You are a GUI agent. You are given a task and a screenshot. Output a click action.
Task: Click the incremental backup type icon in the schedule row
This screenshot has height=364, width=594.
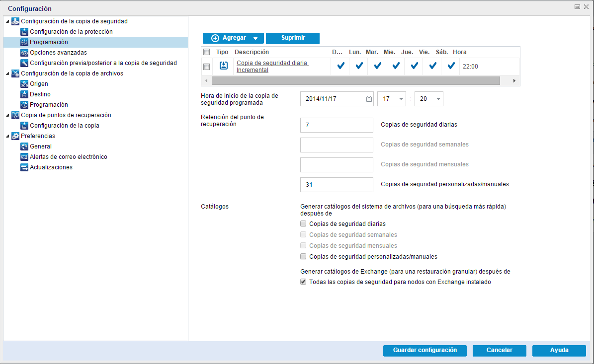[x=223, y=66]
